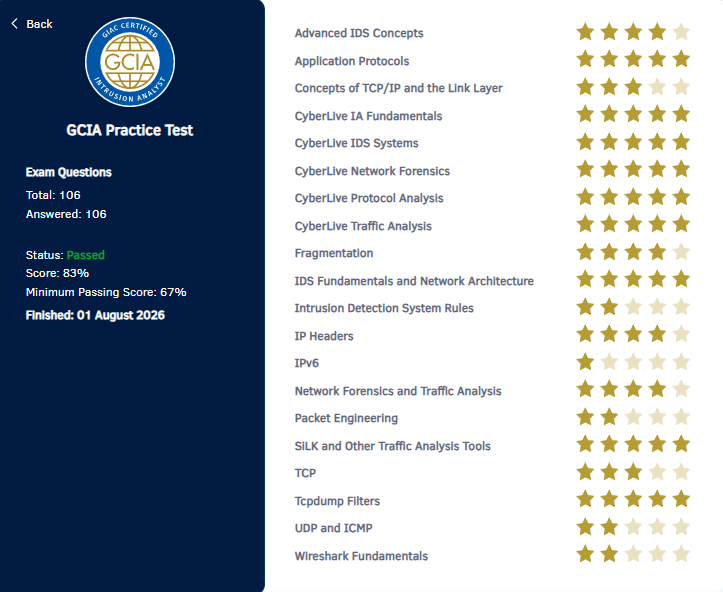The height and width of the screenshot is (592, 723).
Task: Click the CyberLive IDS Systems topic
Action: point(356,143)
